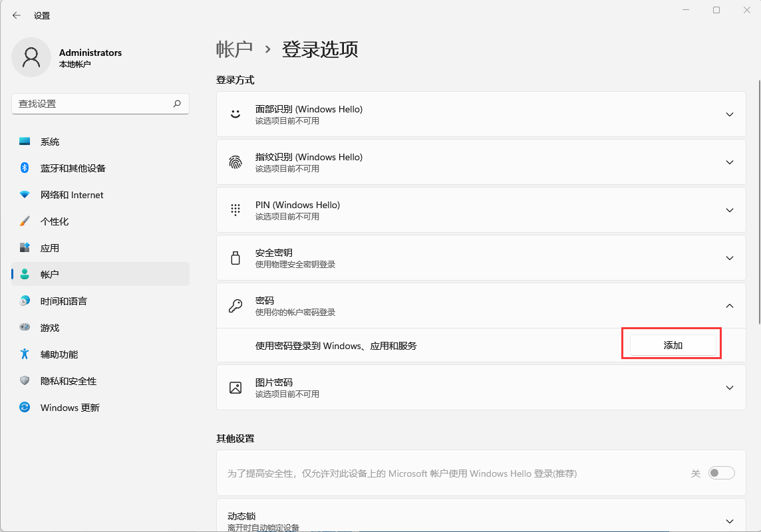Expand the 指纹识别 (Windows Hello) section
Viewport: 761px width, 532px height.
point(729,162)
